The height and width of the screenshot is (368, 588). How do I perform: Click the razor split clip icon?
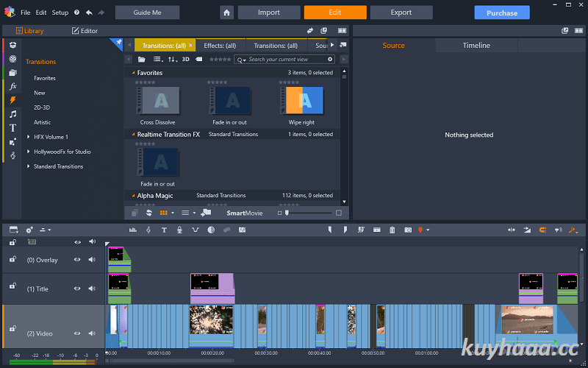(361, 230)
